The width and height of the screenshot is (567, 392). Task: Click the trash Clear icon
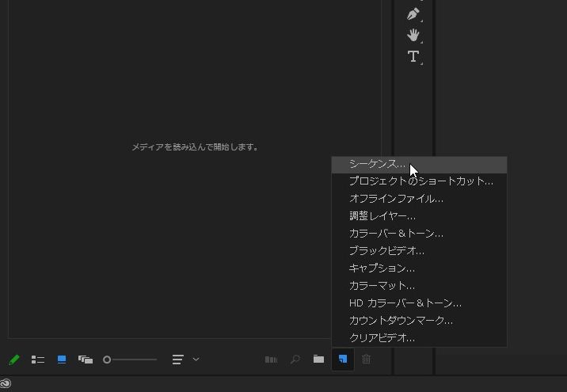coord(366,360)
